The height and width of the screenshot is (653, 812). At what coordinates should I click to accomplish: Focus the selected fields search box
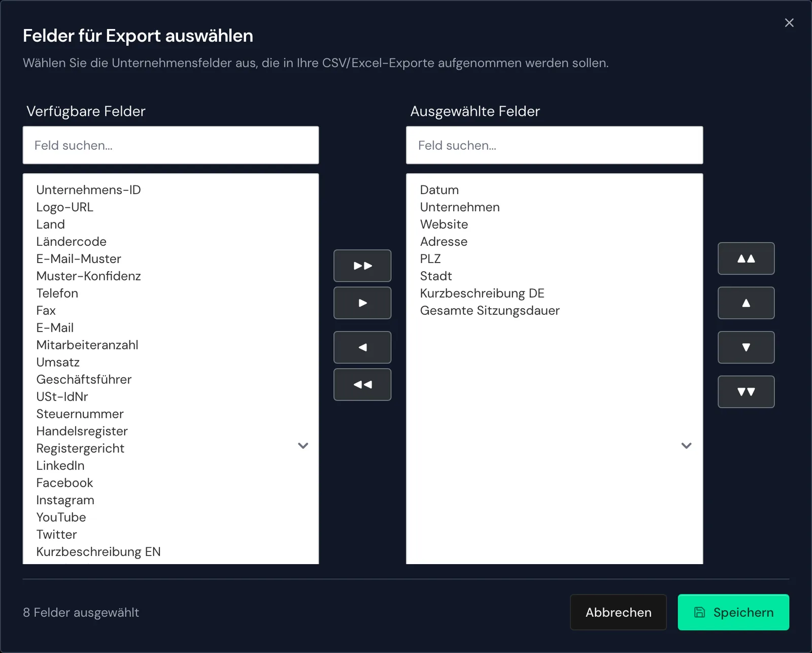(555, 145)
